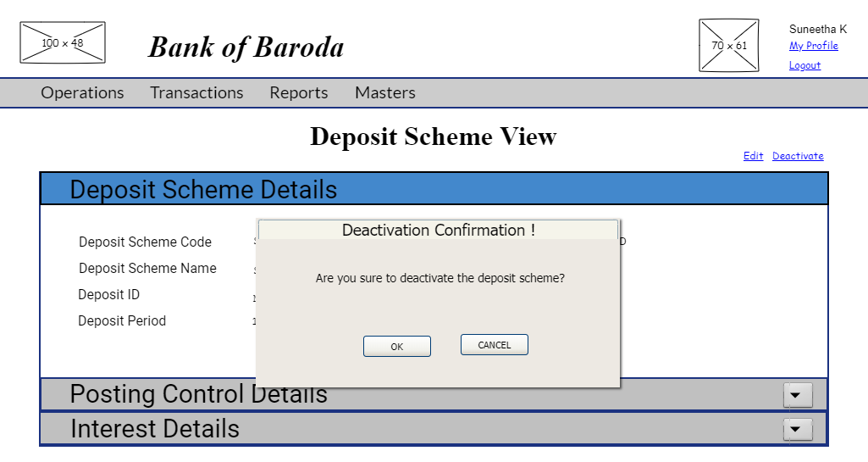The width and height of the screenshot is (868, 462).
Task: Open the Masters menu
Action: click(x=385, y=92)
